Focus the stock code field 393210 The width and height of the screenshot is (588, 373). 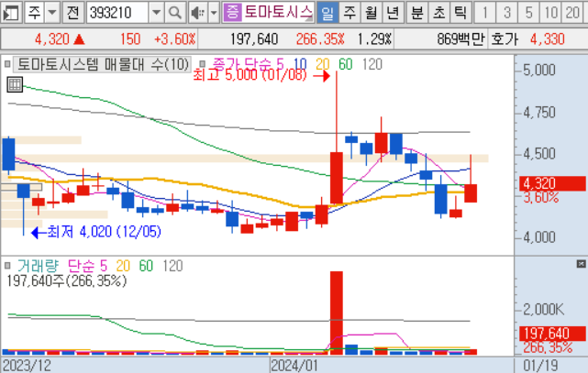point(117,13)
